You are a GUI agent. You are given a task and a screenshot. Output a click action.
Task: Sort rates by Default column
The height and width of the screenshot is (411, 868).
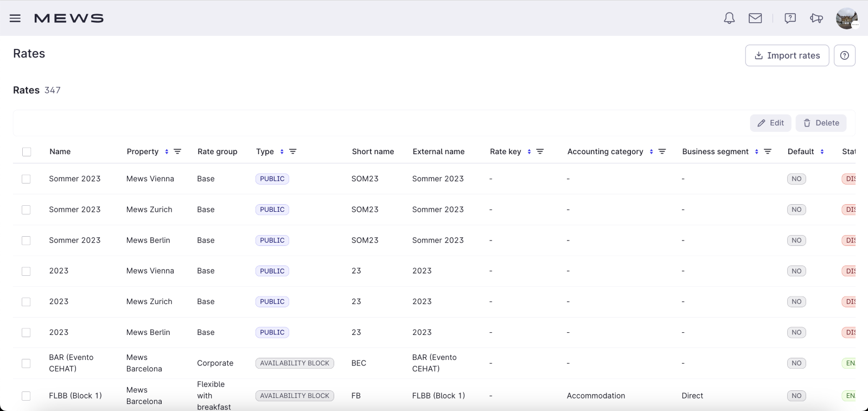(x=822, y=152)
